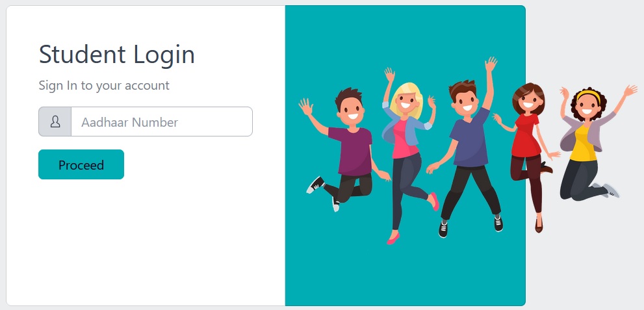
Task: Click the Sign In to your account text
Action: tap(104, 85)
